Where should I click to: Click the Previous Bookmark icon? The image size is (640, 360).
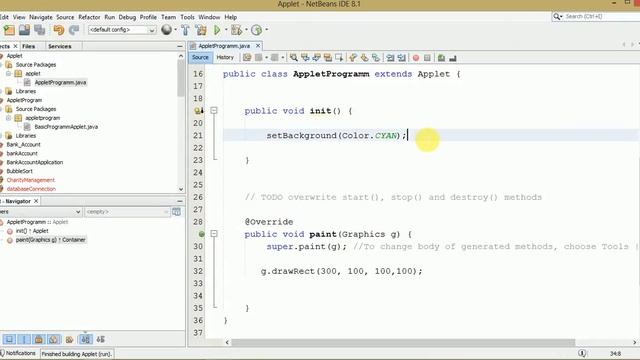353,58
